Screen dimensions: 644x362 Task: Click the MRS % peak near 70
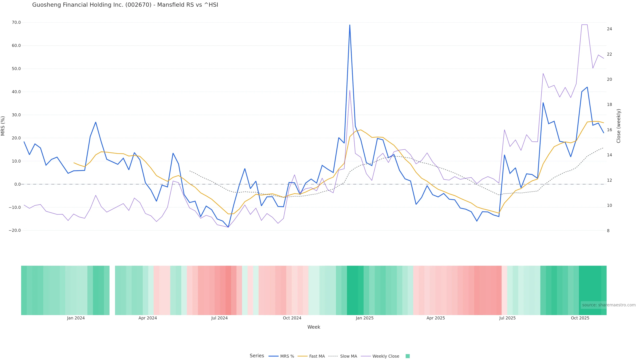tap(350, 25)
